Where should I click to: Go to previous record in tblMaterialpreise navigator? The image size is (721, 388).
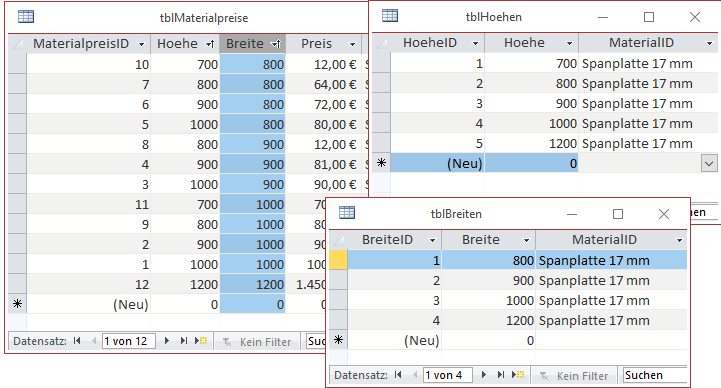(94, 341)
